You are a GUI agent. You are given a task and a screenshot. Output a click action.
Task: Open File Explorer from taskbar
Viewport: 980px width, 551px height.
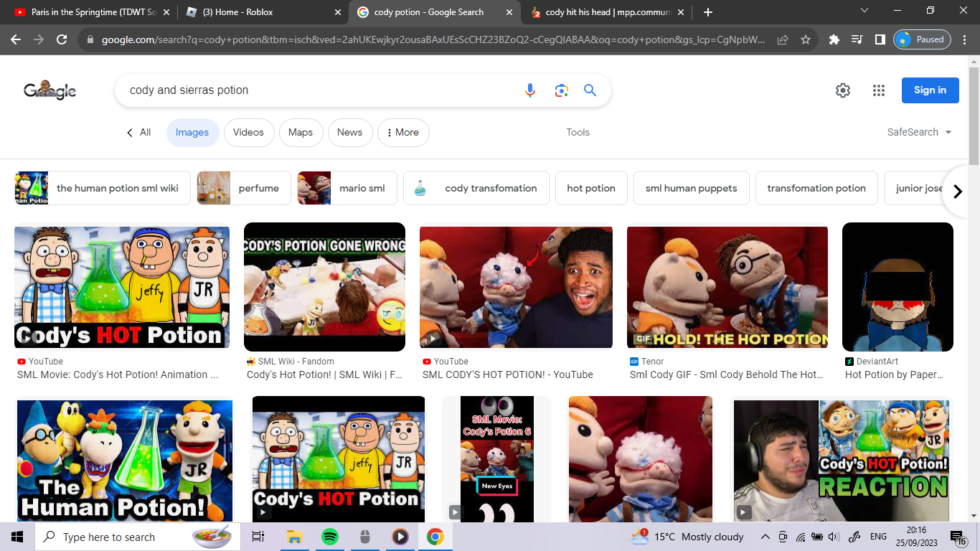294,537
